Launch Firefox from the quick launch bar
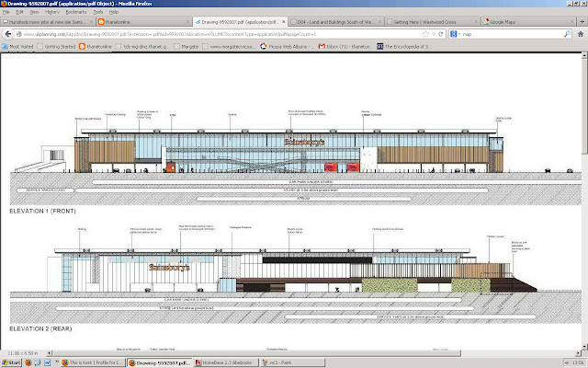The width and height of the screenshot is (588, 368). click(28, 362)
